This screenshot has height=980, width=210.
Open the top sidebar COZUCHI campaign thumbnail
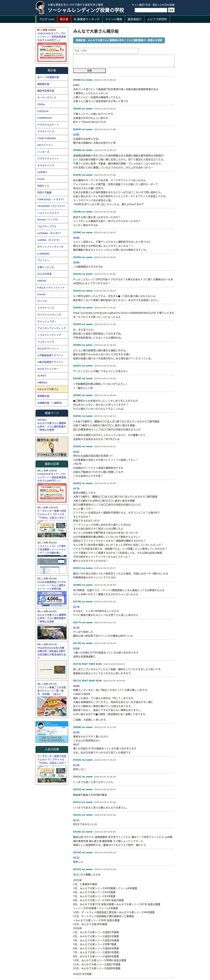(52, 52)
